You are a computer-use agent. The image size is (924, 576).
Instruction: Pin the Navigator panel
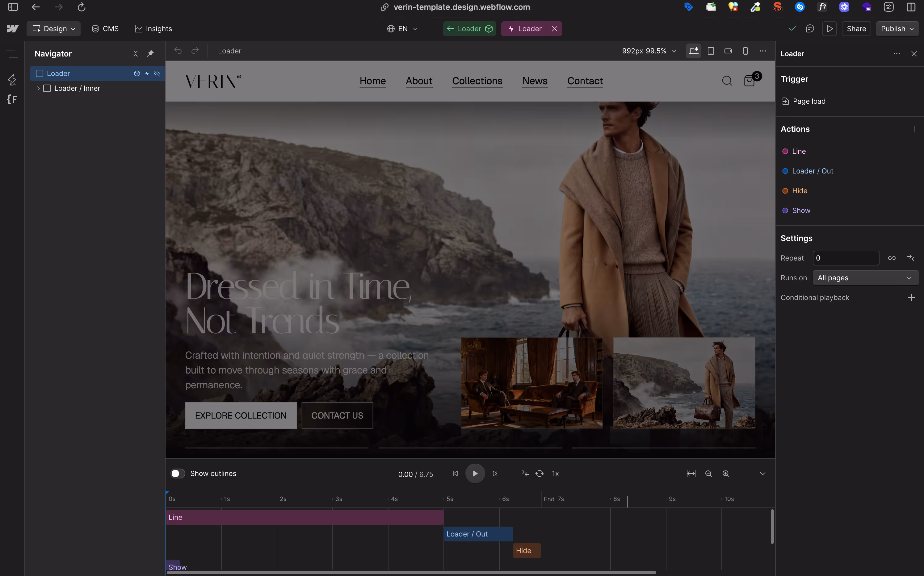point(150,54)
